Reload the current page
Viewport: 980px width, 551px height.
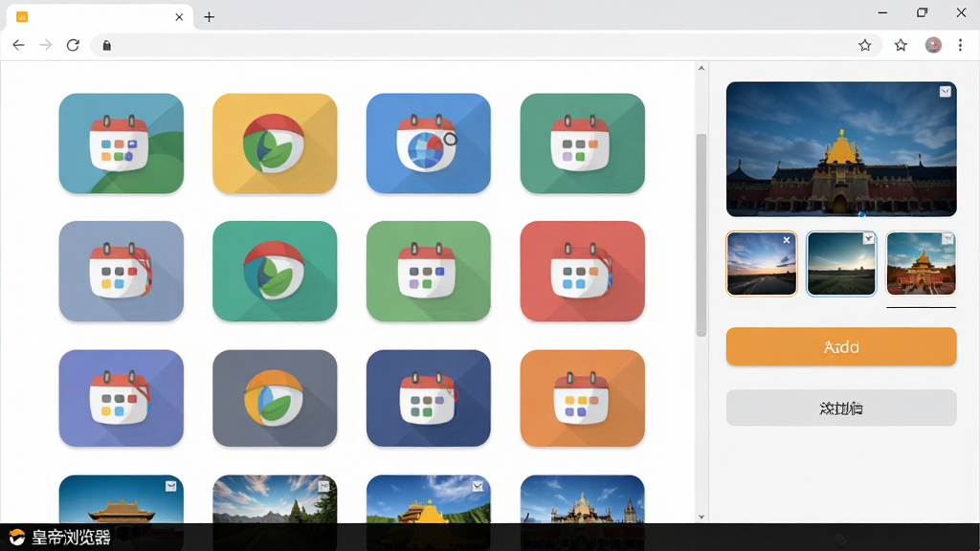(x=73, y=45)
